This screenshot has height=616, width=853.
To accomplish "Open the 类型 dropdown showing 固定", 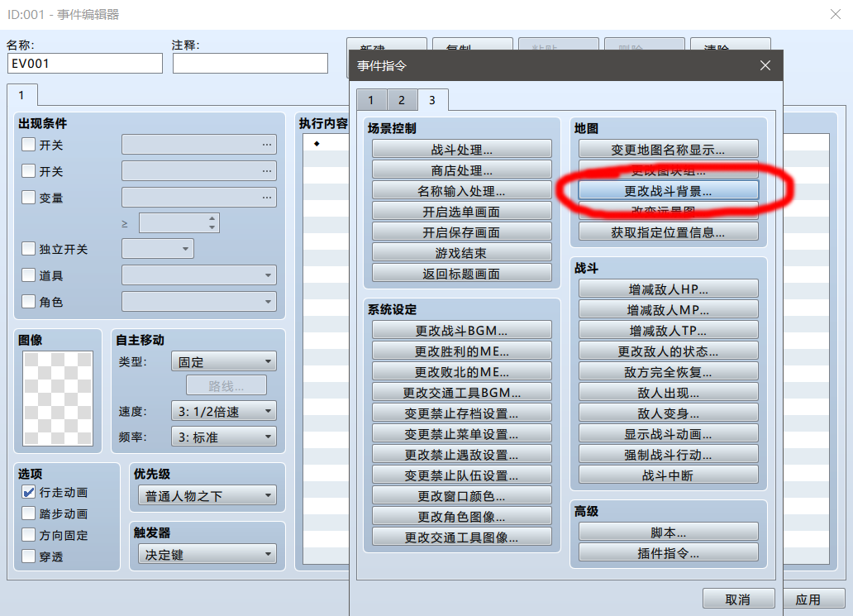I will click(224, 361).
